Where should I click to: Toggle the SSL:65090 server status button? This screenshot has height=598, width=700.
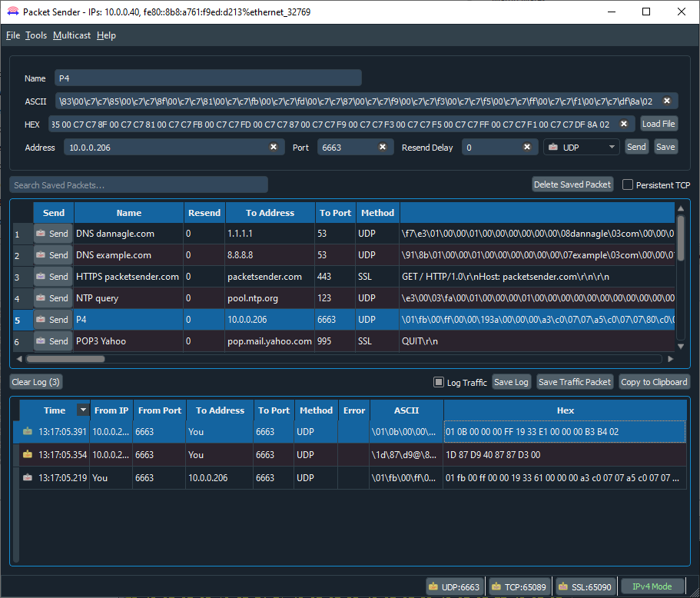[x=585, y=586]
